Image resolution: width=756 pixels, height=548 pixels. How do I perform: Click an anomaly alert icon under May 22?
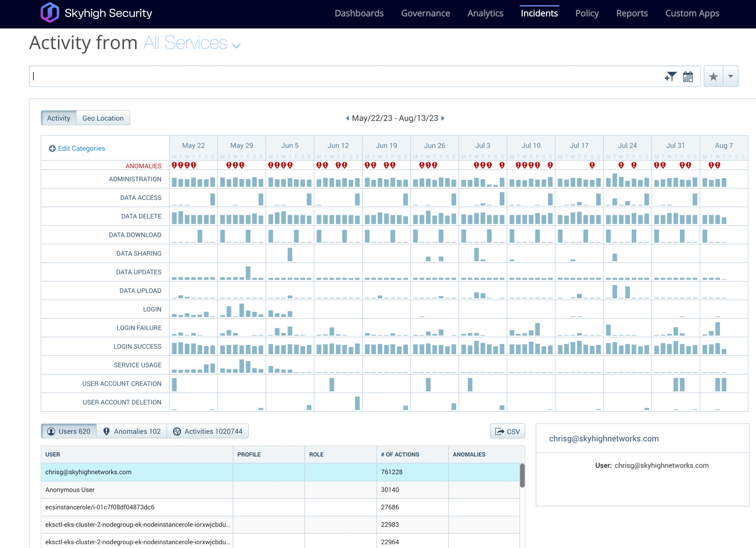(174, 165)
